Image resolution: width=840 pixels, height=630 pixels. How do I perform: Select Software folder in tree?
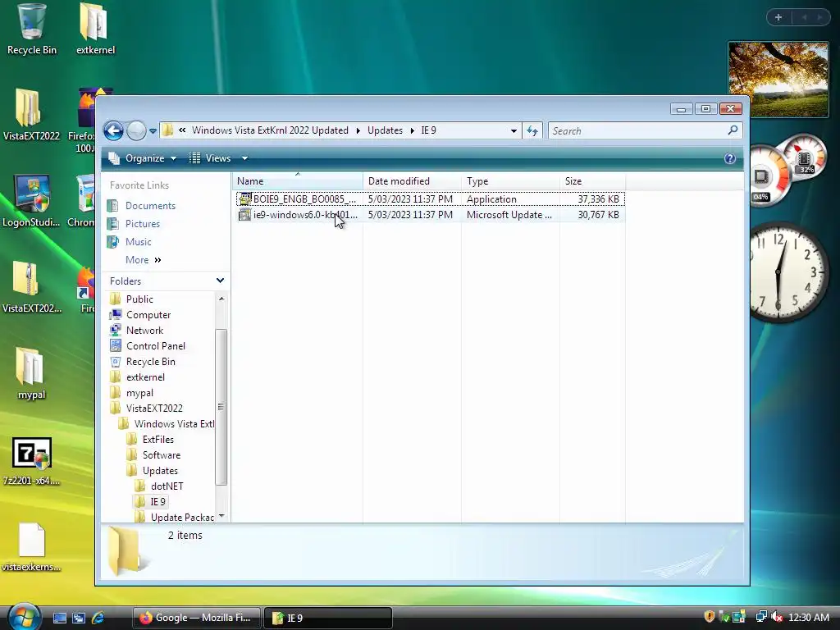coord(162,454)
